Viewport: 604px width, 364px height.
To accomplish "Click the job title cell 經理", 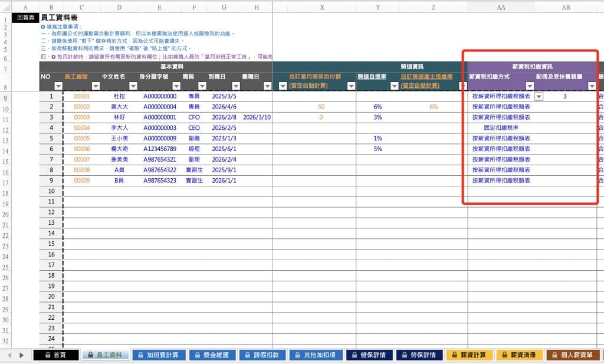I will [x=193, y=149].
